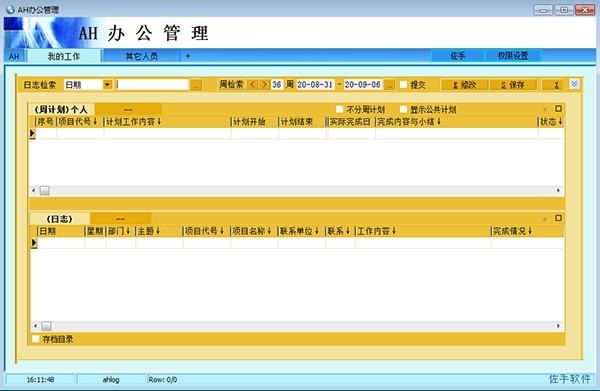Screen dimensions: 600x391
Task: Click the -- tab in 周计划 panel
Action: click(128, 109)
